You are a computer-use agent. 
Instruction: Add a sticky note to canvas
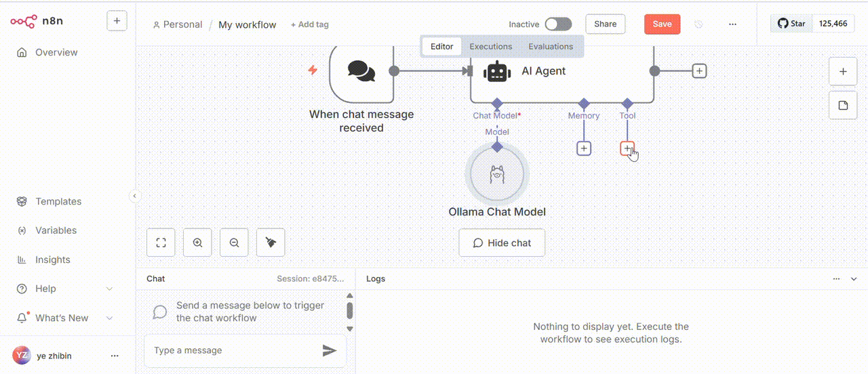tap(843, 105)
